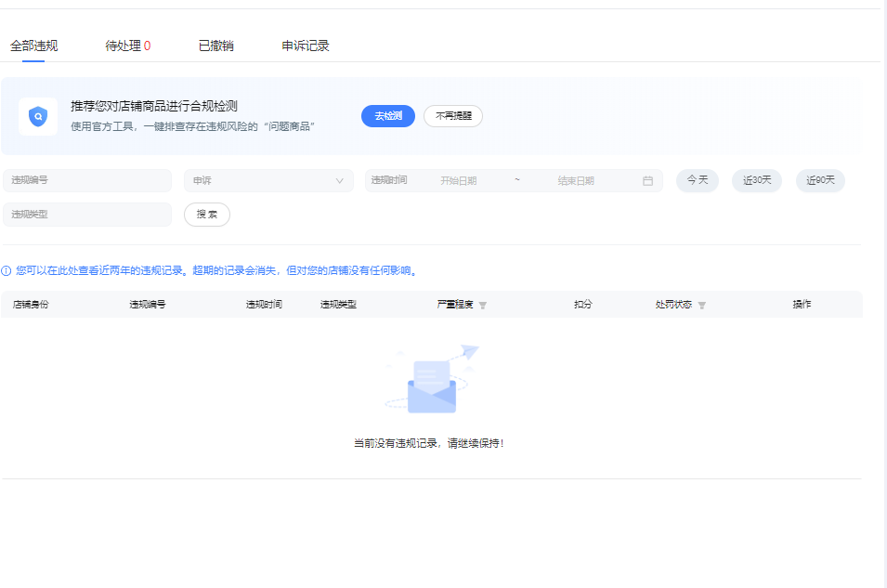The height and width of the screenshot is (588, 887).
Task: Go to the 申诉记录 tab
Action: click(306, 46)
